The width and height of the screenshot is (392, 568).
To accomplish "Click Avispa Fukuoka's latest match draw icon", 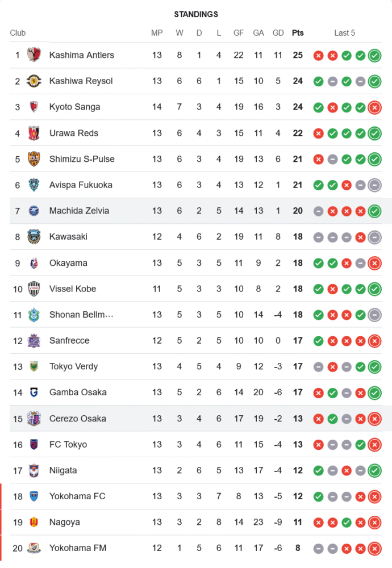I will (374, 185).
